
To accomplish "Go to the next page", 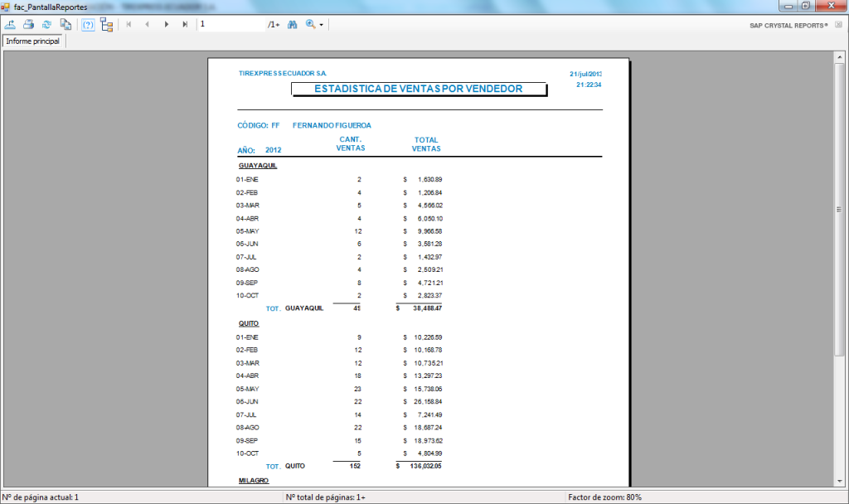I will (x=167, y=25).
